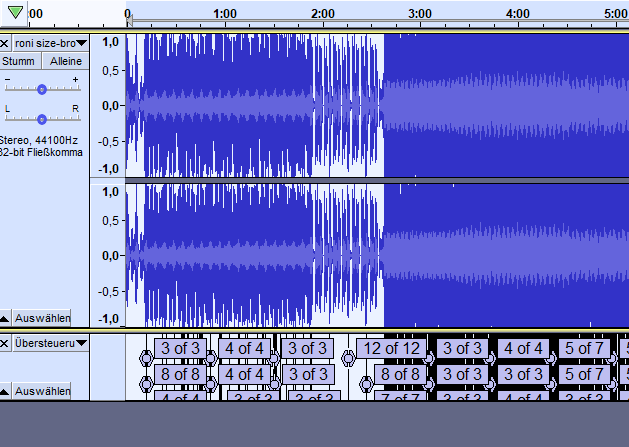This screenshot has width=629, height=447.
Task: Click the green playhead triangle in the timeline
Action: point(14,12)
